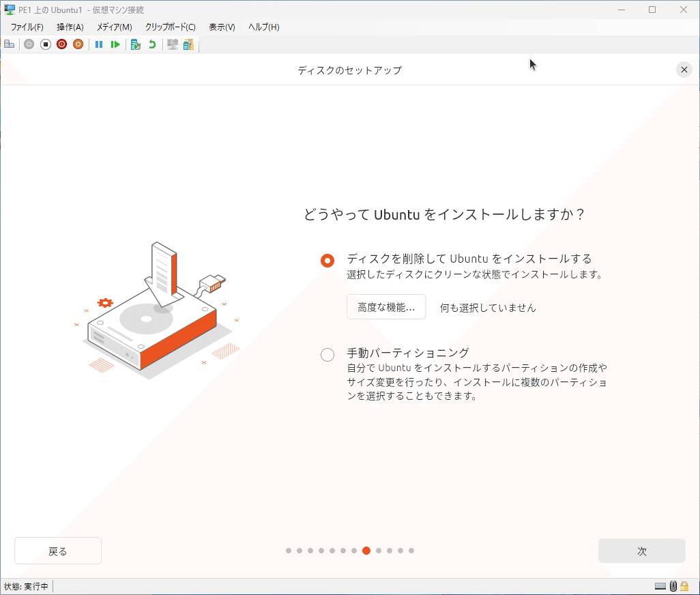
Task: Open the 操作(A) menu
Action: (70, 27)
